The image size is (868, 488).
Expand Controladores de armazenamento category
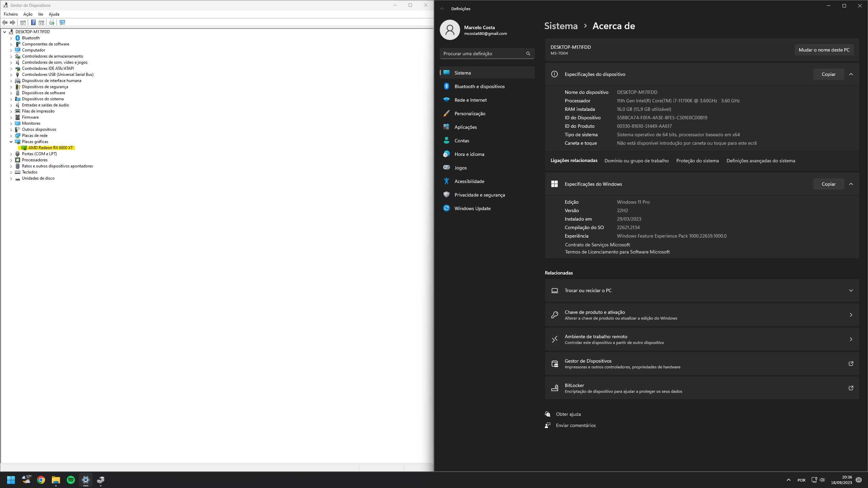click(x=11, y=56)
